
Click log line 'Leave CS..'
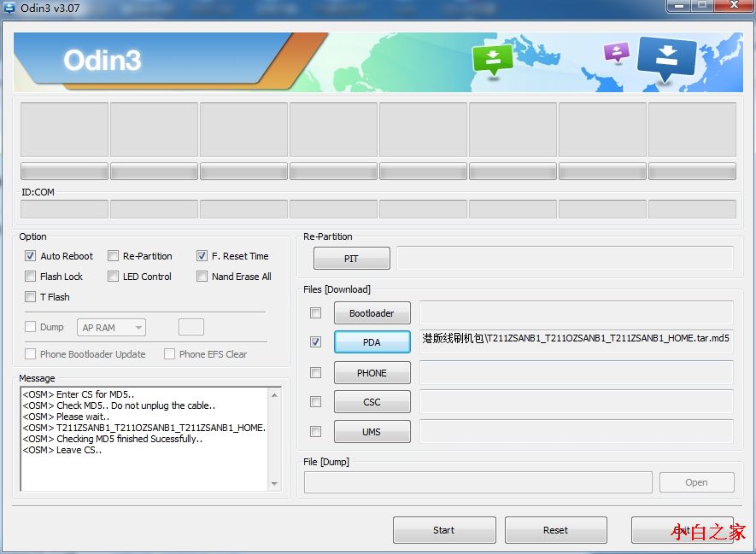point(62,450)
